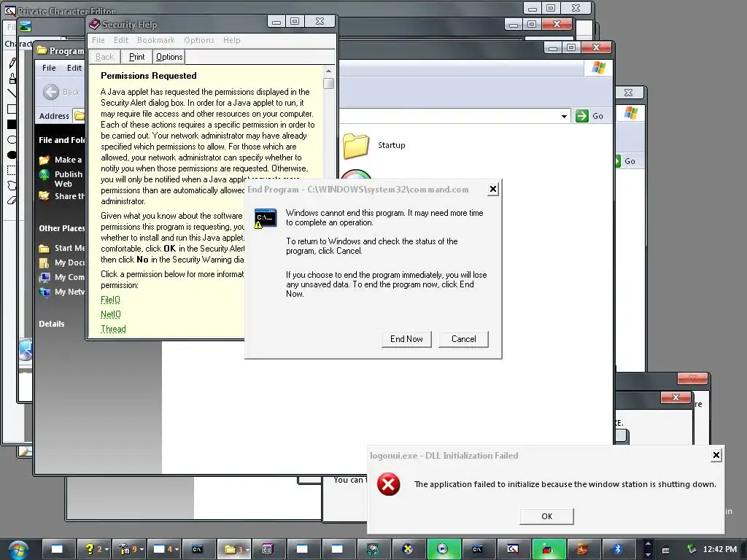Click the taskbar scroll down arrow

point(648,555)
